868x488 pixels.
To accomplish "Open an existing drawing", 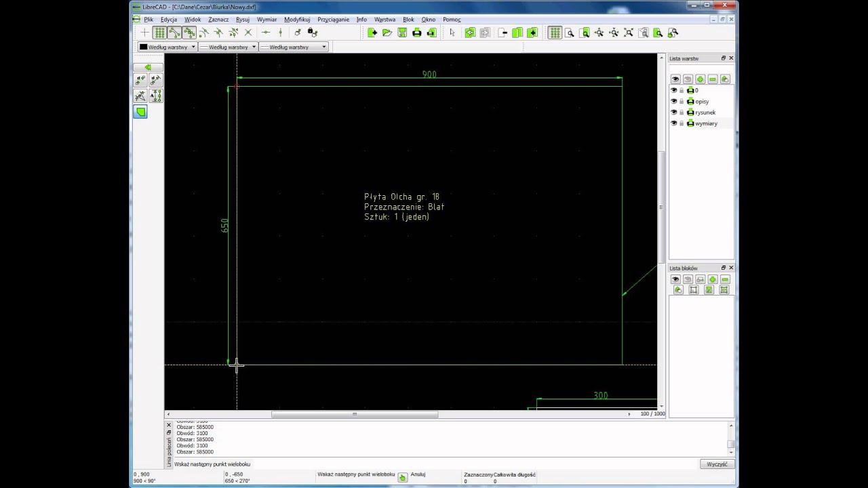I will (387, 33).
